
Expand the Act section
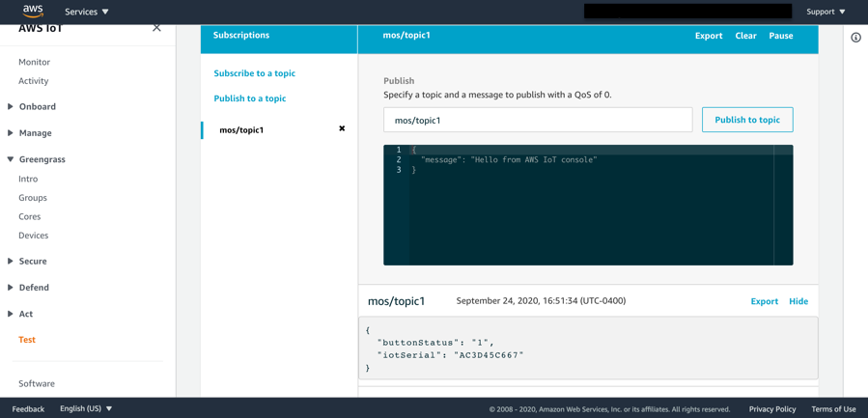pyautogui.click(x=20, y=314)
